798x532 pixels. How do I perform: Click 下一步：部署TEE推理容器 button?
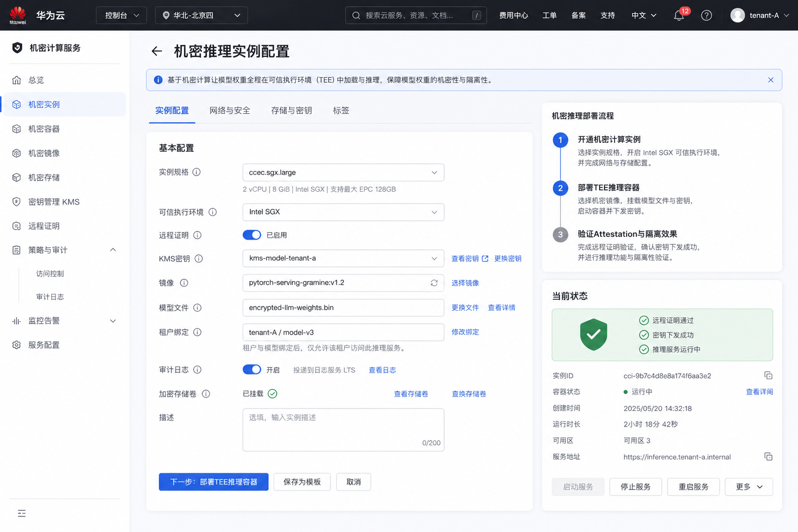click(x=214, y=482)
